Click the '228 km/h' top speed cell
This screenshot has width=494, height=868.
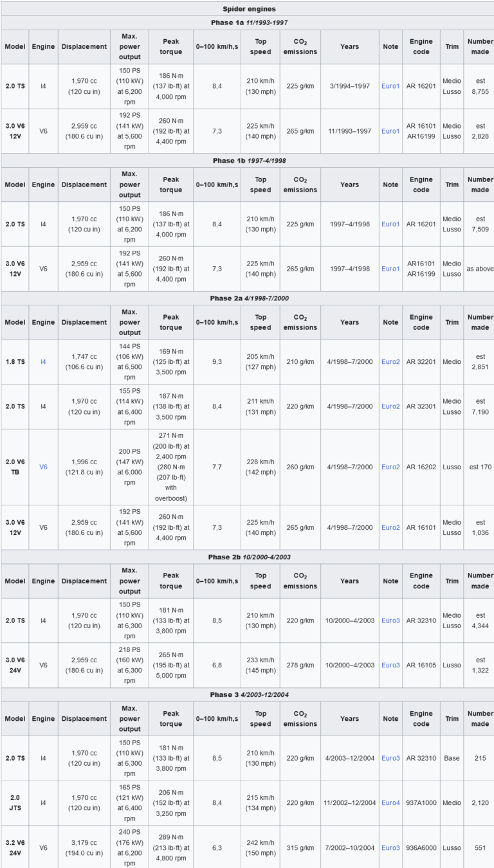261,467
